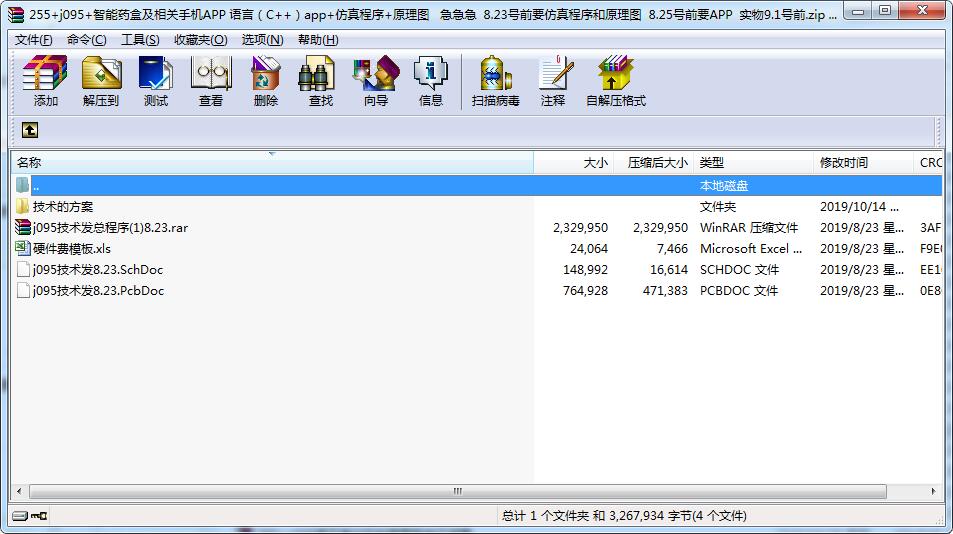Click the Delete (删除) toolbar icon
Viewport: 953px width, 534px height.
click(266, 81)
